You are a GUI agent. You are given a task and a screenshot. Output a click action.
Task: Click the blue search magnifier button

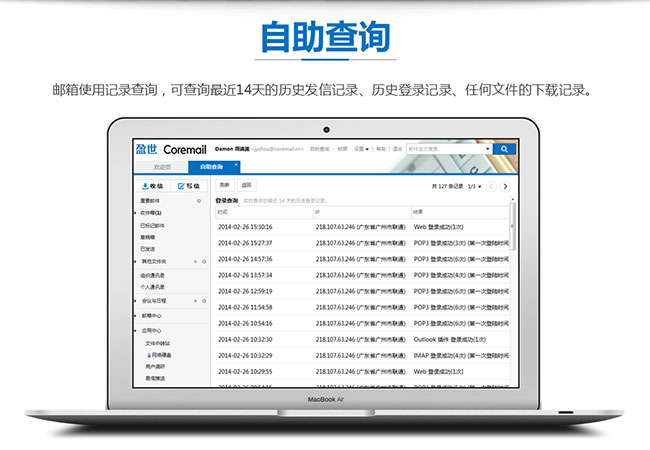coord(505,149)
